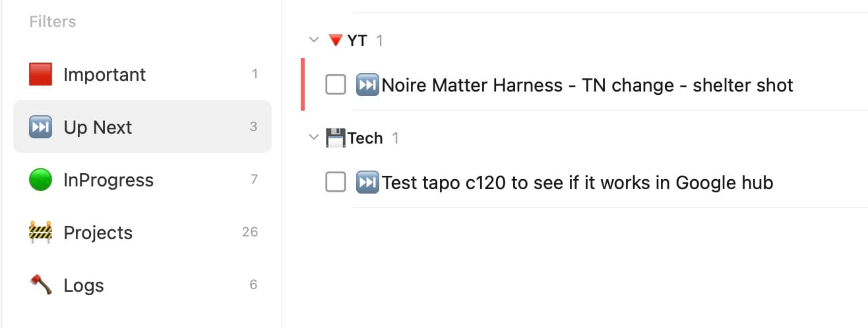Screen dimensions: 868x328
Task: Collapse the Tech section chevron
Action: coord(313,138)
